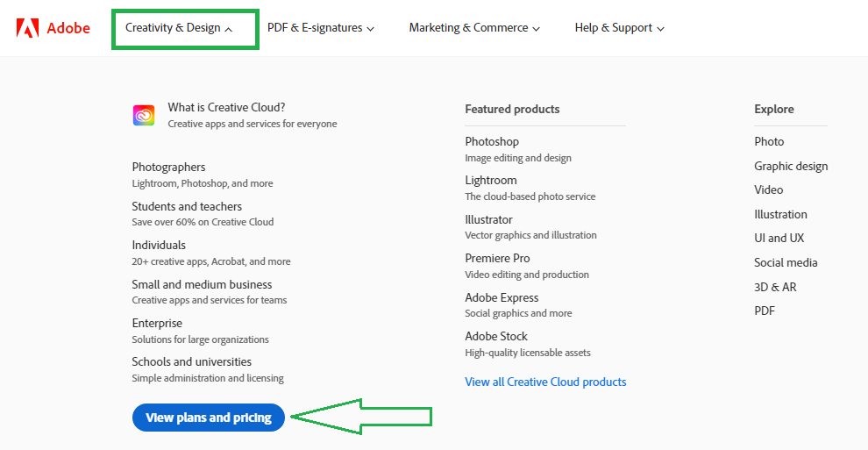The width and height of the screenshot is (868, 450).
Task: Choose the Individuals plan link
Action: coord(159,245)
